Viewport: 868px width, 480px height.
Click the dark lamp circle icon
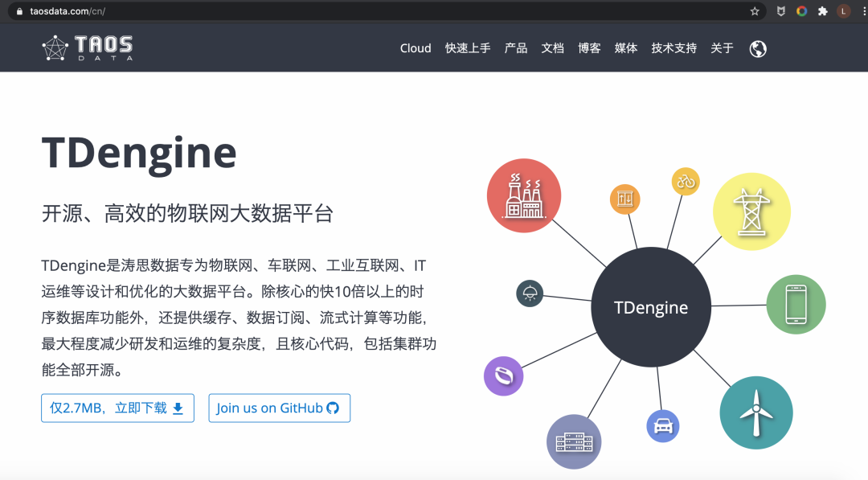point(530,293)
